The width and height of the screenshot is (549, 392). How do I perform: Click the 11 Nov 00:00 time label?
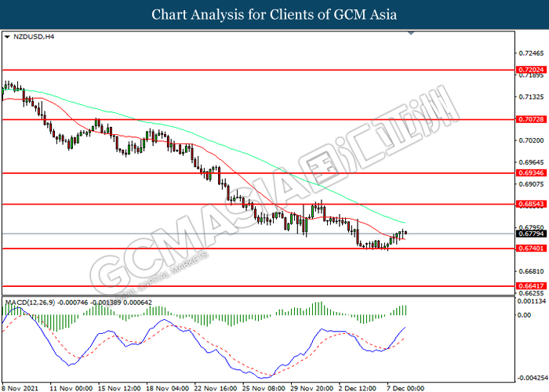71,388
